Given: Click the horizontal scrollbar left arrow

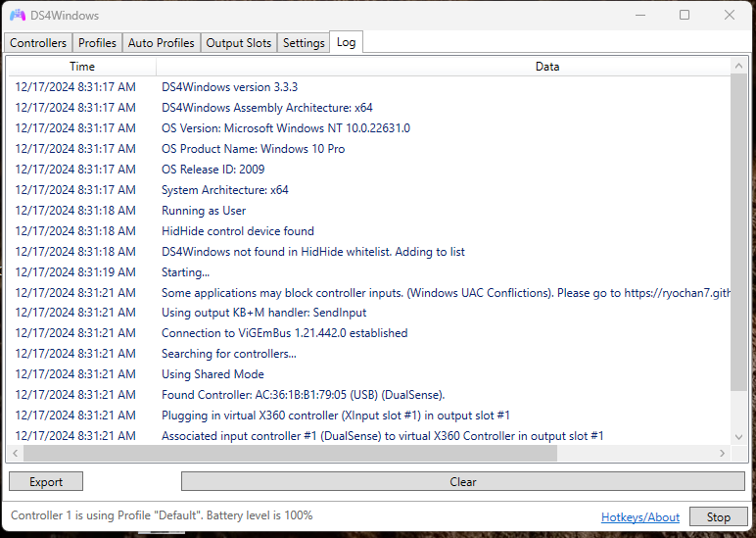Looking at the screenshot, I should coord(16,453).
